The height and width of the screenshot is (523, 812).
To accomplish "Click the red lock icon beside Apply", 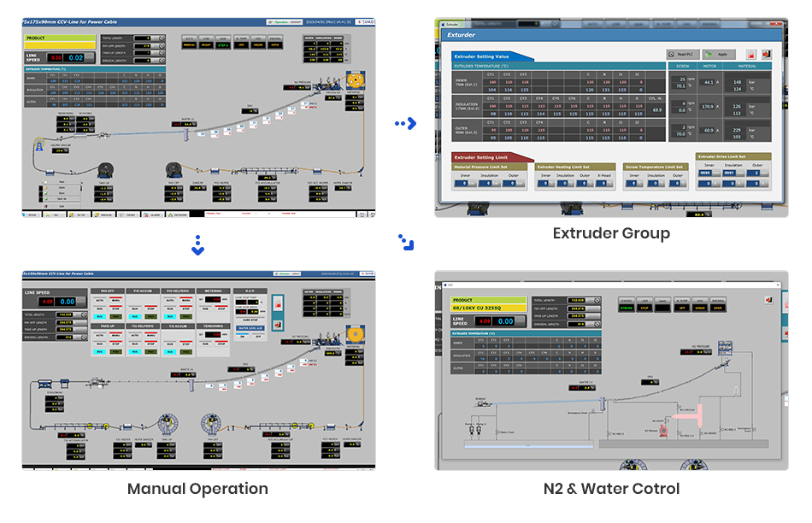I will click(750, 54).
